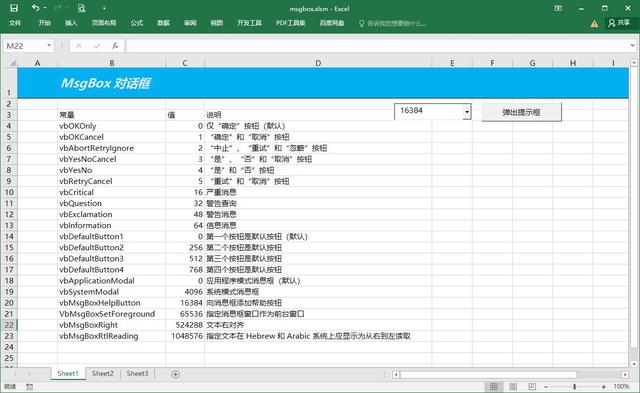Viewport: 640px width, 393px height.
Task: Click cell with value 524288
Action: [x=185, y=324]
